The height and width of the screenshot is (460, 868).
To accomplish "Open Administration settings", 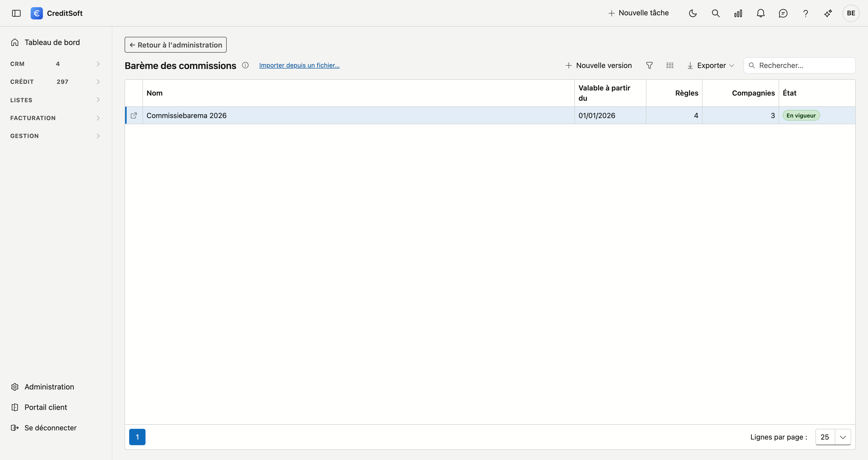I will pyautogui.click(x=42, y=387).
